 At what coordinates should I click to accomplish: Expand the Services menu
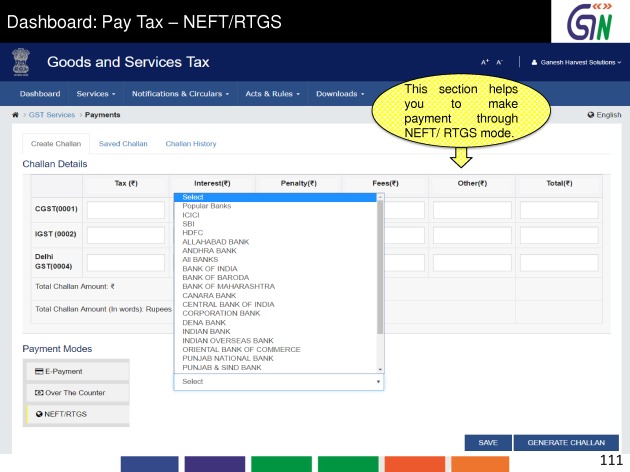point(96,94)
